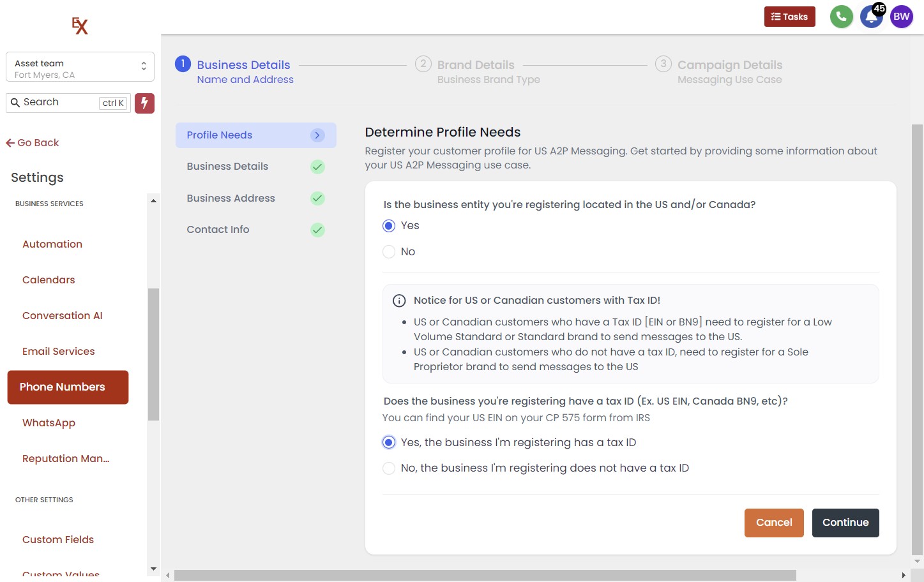Click the Contact Info green checkmark icon

pyautogui.click(x=317, y=230)
